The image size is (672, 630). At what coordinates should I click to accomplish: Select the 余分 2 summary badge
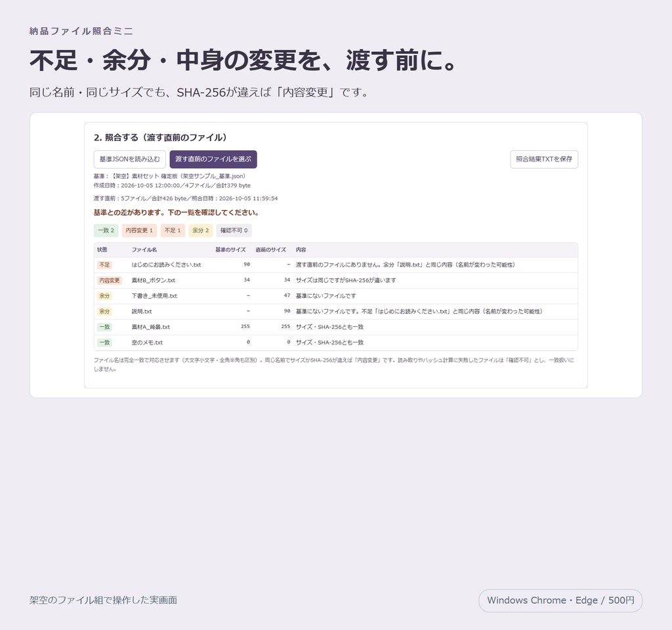pyautogui.click(x=201, y=230)
